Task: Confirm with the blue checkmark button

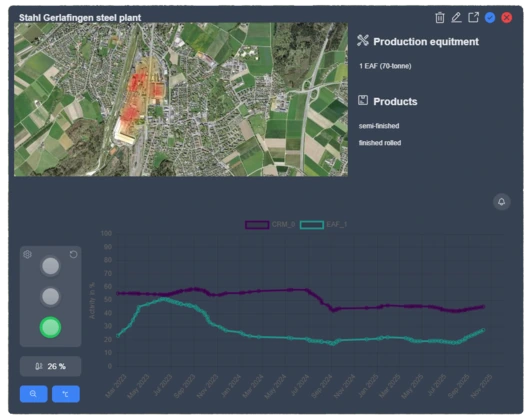Action: tap(490, 18)
